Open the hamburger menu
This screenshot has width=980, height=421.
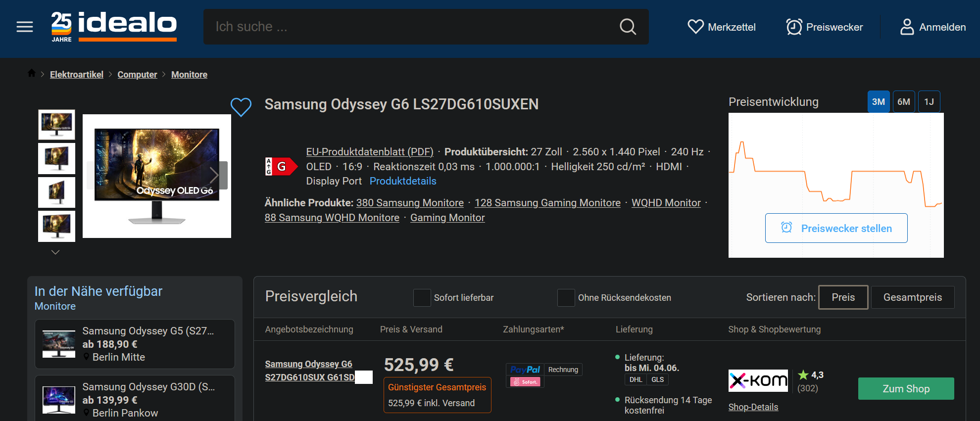(x=25, y=27)
